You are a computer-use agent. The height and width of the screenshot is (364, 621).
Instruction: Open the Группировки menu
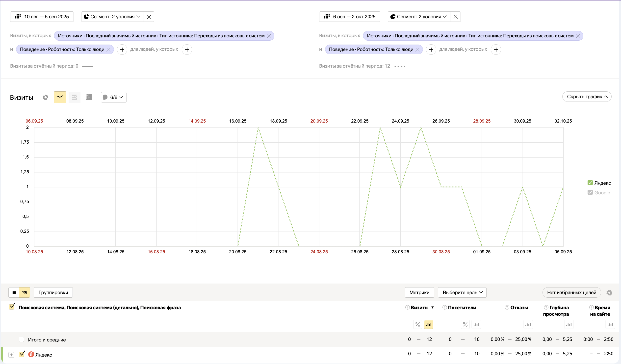click(53, 292)
